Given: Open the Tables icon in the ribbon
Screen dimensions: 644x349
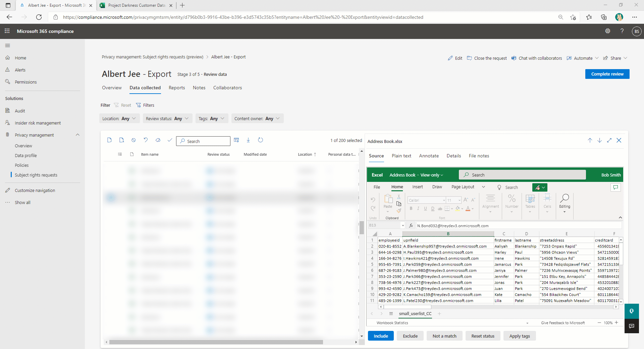Looking at the screenshot, I should pyautogui.click(x=530, y=203).
